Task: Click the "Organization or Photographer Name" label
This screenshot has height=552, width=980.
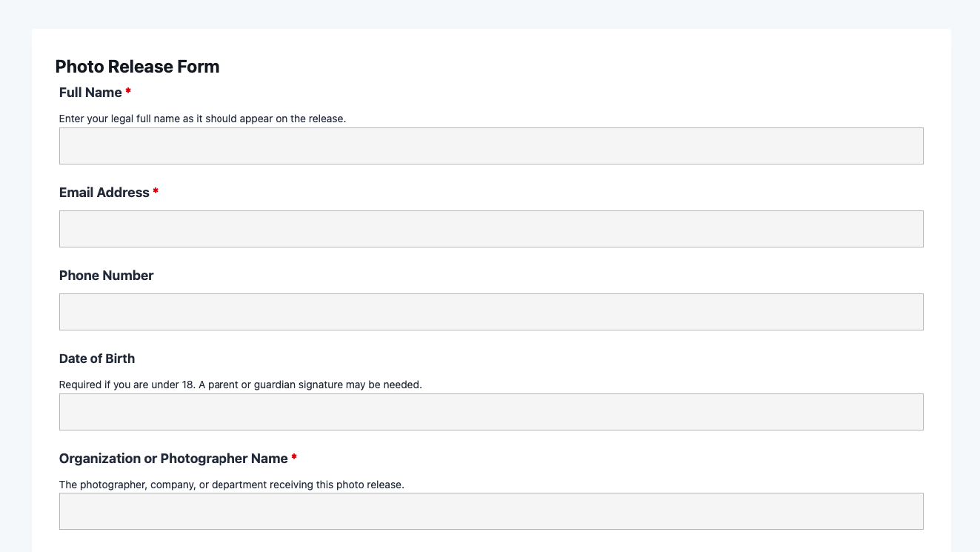Action: (x=173, y=459)
